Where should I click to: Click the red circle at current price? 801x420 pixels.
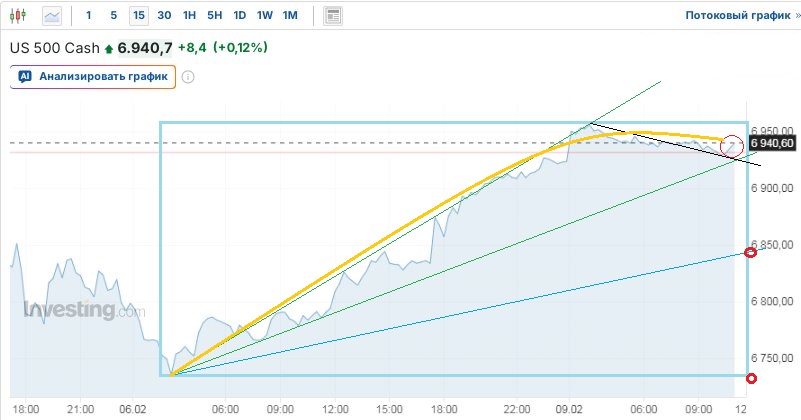coord(733,146)
